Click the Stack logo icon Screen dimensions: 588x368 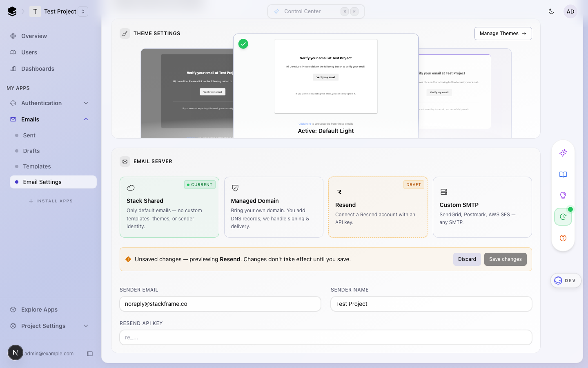[x=12, y=11]
